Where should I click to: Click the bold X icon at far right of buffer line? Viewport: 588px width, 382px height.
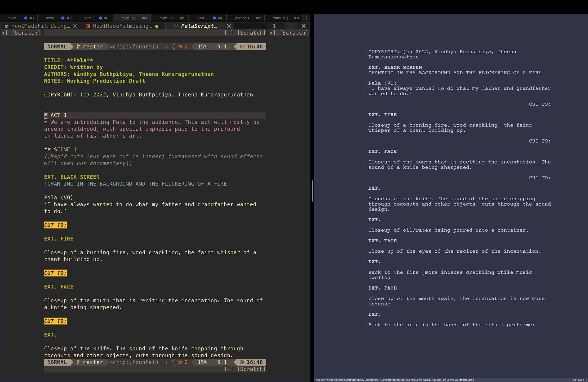pos(304,26)
